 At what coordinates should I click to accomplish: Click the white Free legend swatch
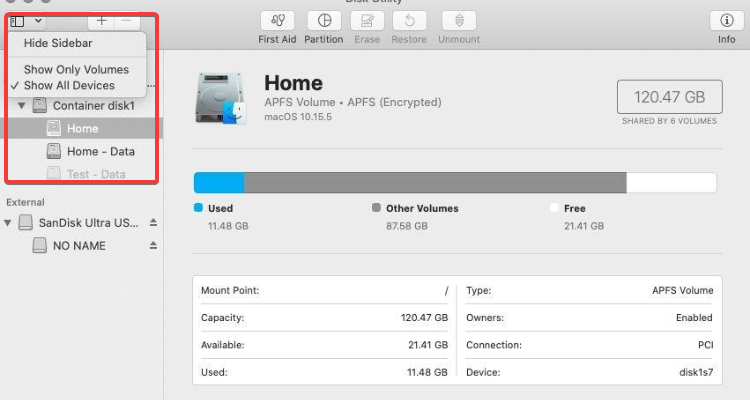(x=554, y=208)
